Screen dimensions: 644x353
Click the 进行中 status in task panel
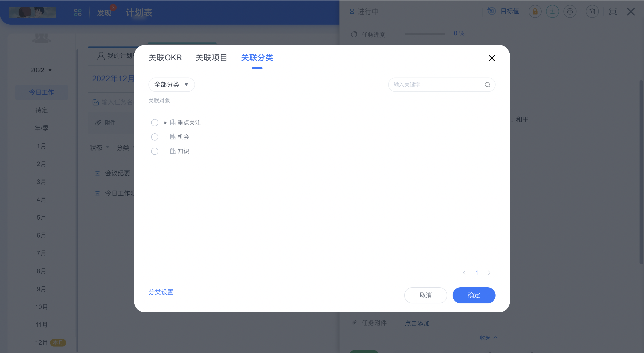coord(364,11)
